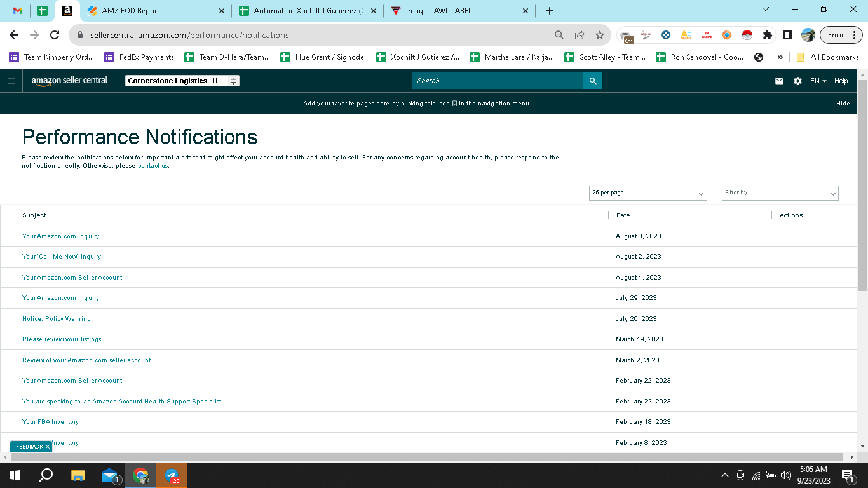Open the IP Alert extension
Viewport: 868px width, 488px height.
pos(706,35)
